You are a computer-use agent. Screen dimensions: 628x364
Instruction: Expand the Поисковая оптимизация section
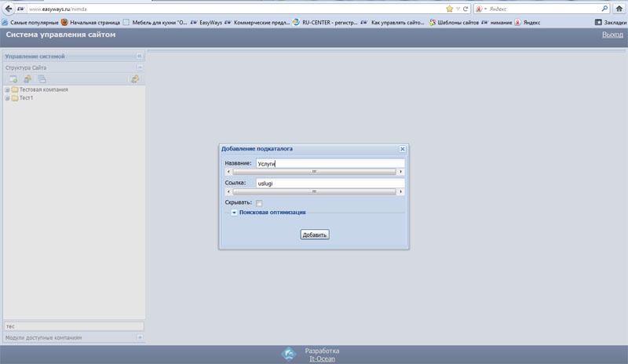234,213
